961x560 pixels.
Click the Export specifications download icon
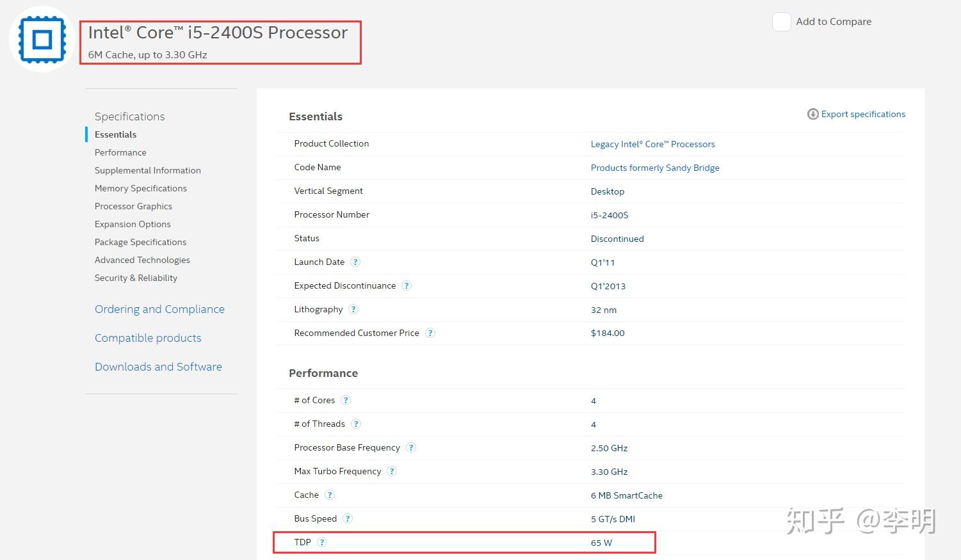812,114
